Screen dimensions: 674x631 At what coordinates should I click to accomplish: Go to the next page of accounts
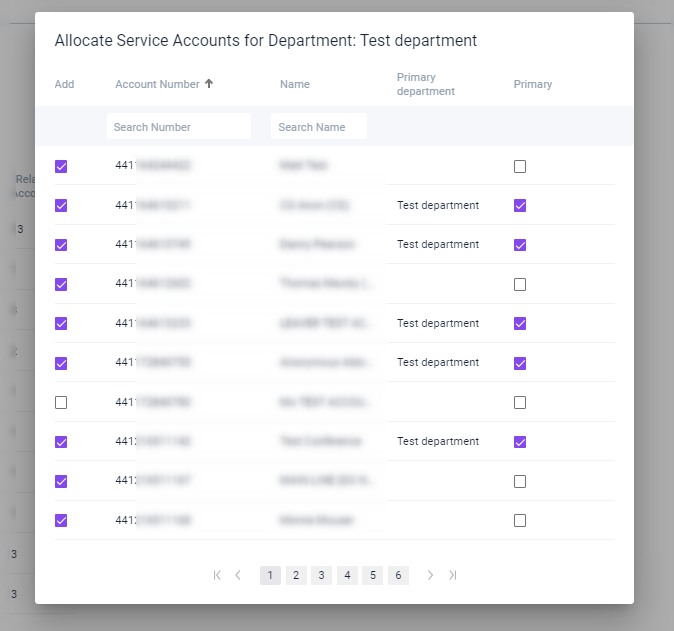430,575
